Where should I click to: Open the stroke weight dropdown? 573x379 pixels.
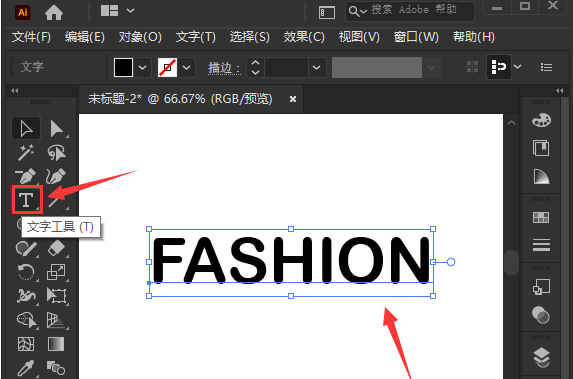316,68
